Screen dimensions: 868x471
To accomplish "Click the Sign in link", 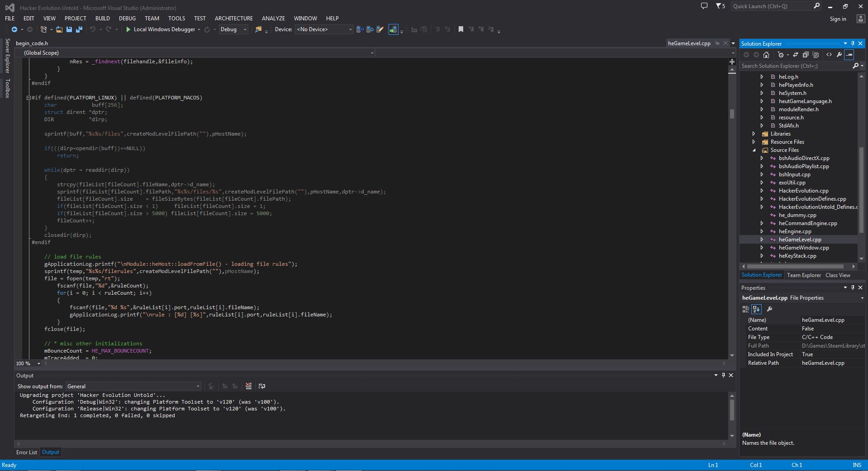I will click(x=838, y=19).
